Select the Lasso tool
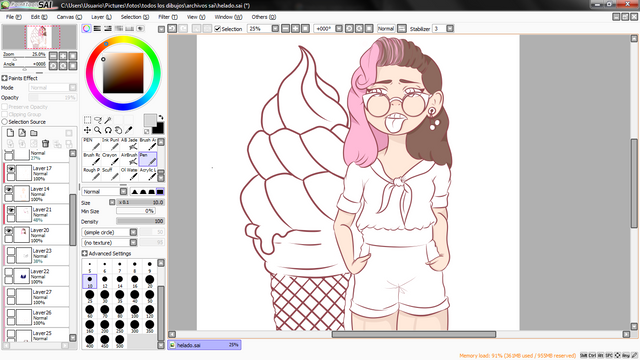 tap(98, 120)
